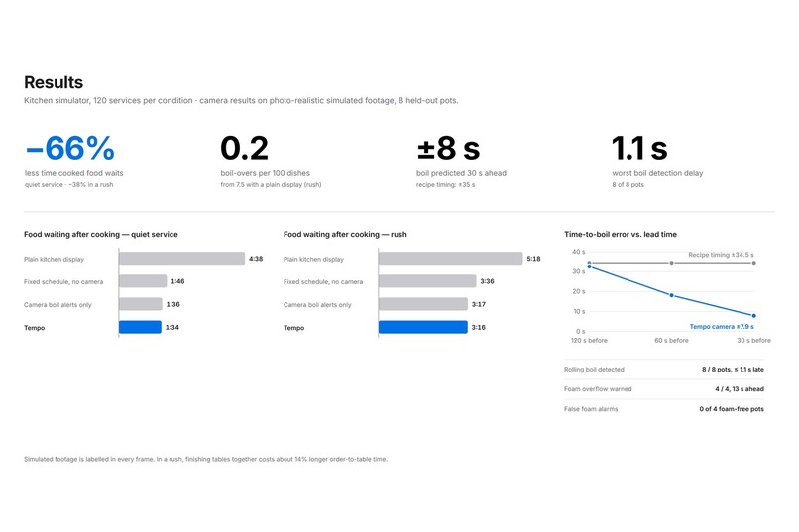Click the −66% headline figure
This screenshot has height=532, width=799.
[69, 149]
